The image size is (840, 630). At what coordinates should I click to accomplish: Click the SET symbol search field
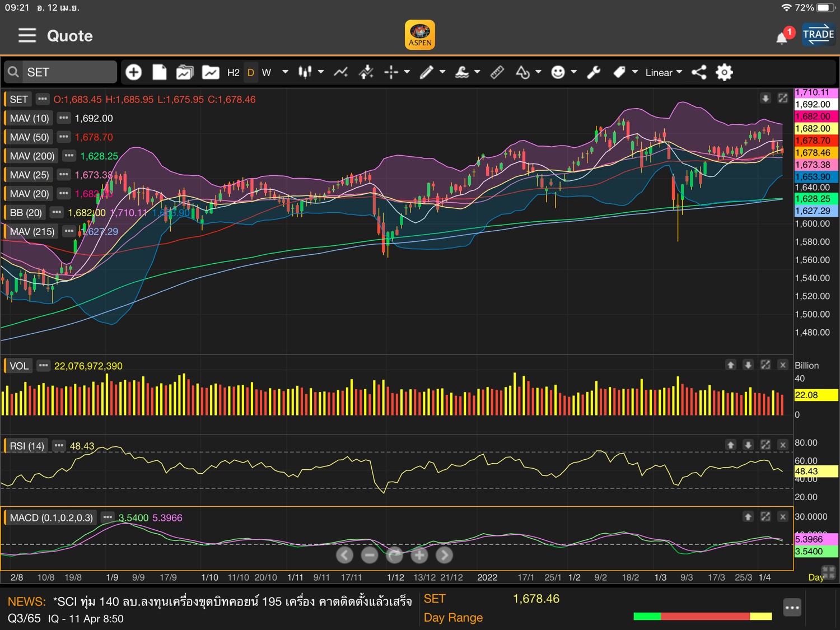pos(60,72)
